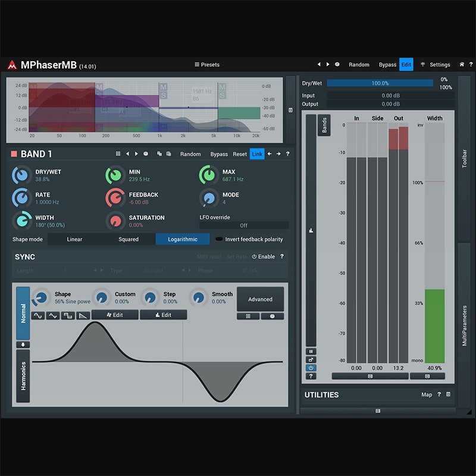
Task: Randomize all plugin settings from top bar
Action: pos(359,65)
